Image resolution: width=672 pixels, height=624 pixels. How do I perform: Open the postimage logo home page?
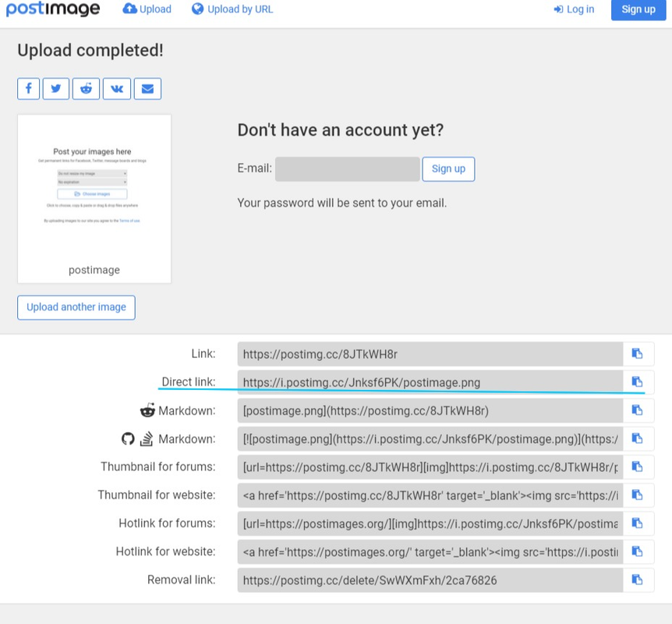(x=53, y=9)
